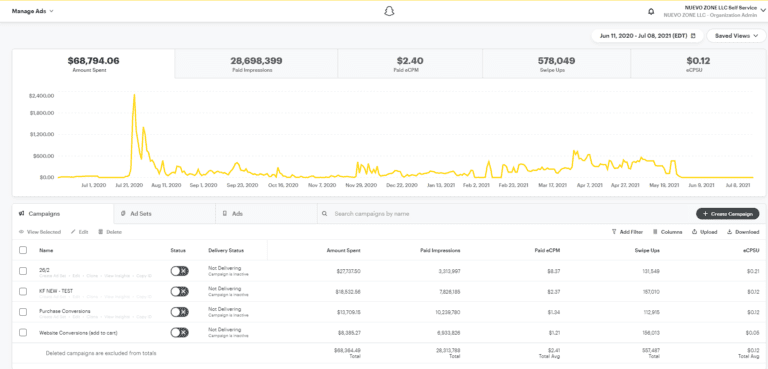Screen dimensions: 768x369
Task: Click View Insights under Purchase Conversions
Action: tap(116, 317)
